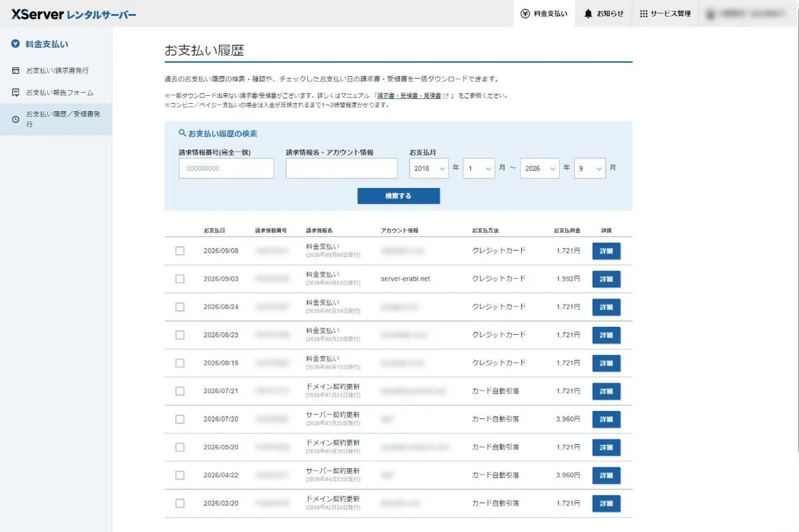Check the box for 2026/07/20 payment
Image resolution: width=799 pixels, height=532 pixels.
tap(180, 419)
